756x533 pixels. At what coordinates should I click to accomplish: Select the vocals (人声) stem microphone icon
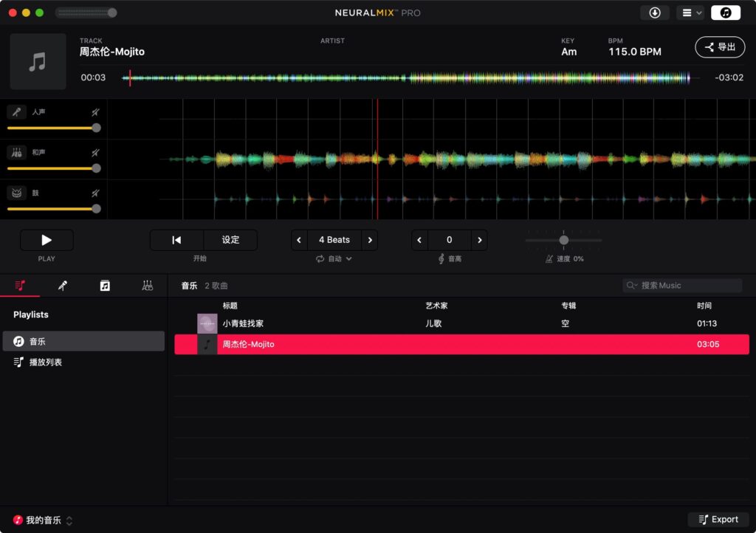pyautogui.click(x=16, y=112)
